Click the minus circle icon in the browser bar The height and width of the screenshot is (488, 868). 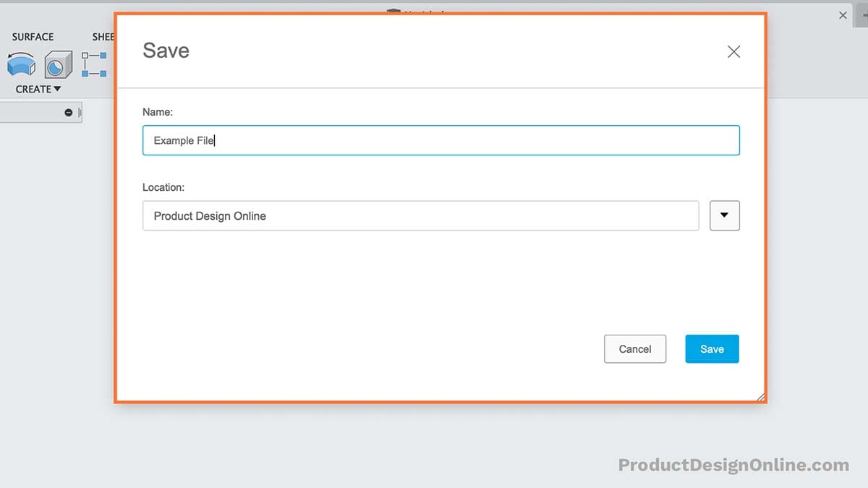[x=69, y=112]
